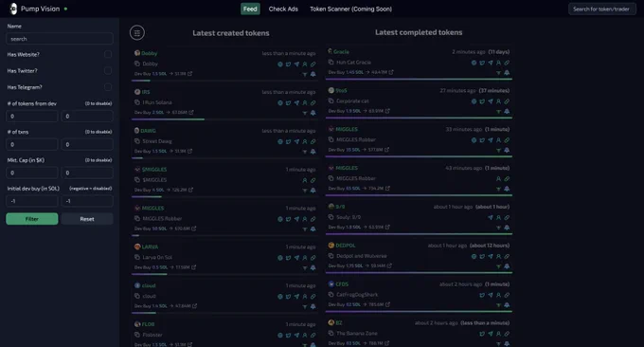Screen dimensions: 644x347
Task: Click the bell icon on the Gracie row
Action: [x=507, y=72]
